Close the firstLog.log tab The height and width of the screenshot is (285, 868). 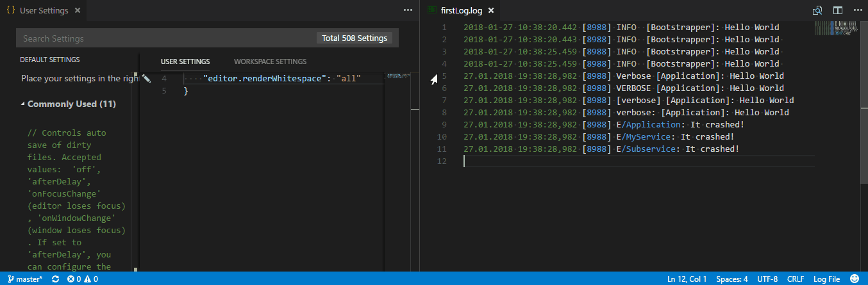[x=490, y=11]
